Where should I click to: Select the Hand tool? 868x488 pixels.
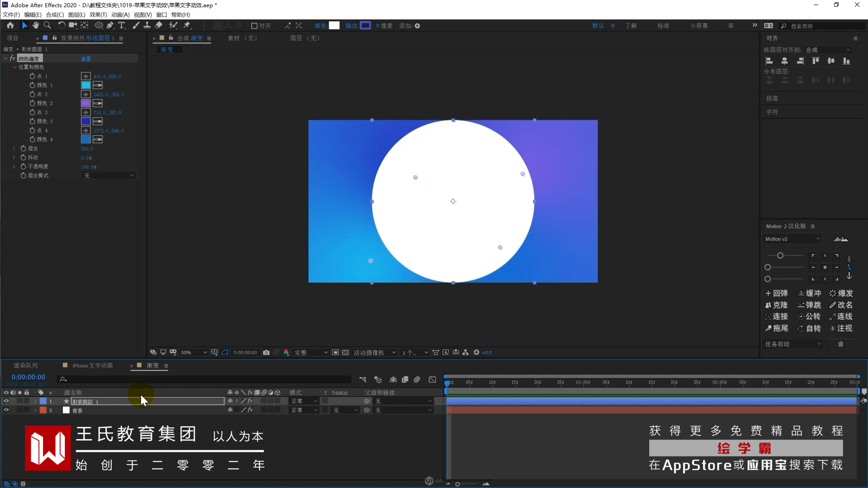click(36, 25)
